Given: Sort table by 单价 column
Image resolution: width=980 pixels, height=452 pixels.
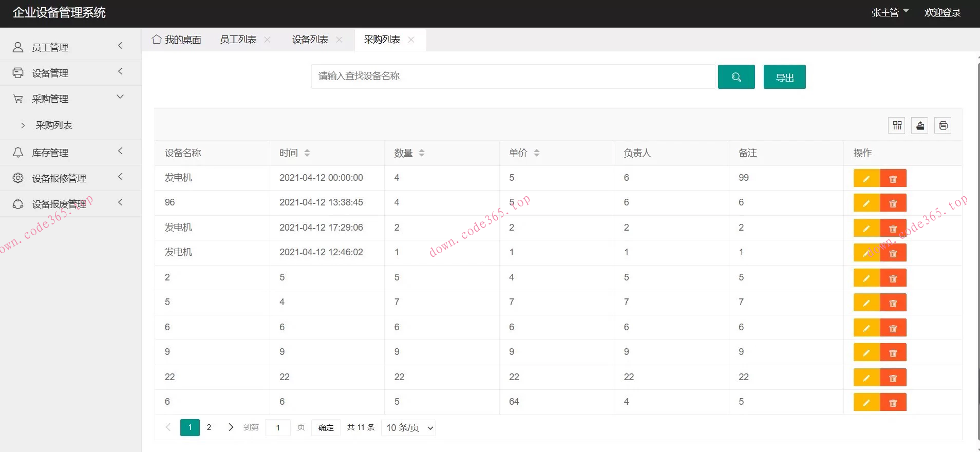Looking at the screenshot, I should (x=536, y=153).
